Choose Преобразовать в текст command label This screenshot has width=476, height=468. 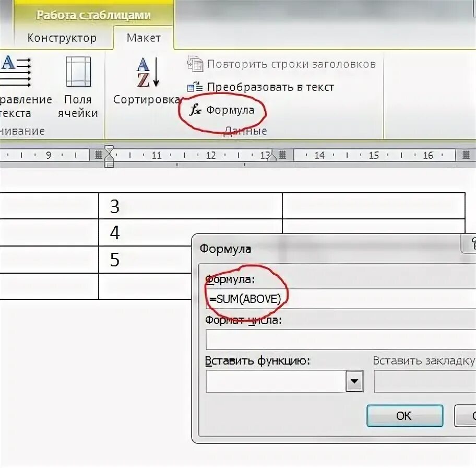pyautogui.click(x=270, y=87)
